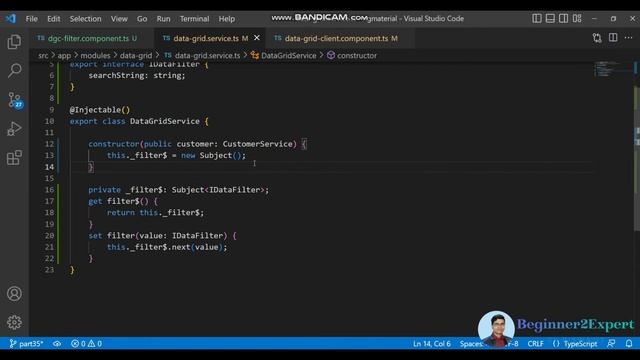The width and height of the screenshot is (640, 360).
Task: Open the Accounts menu
Action: (14, 293)
